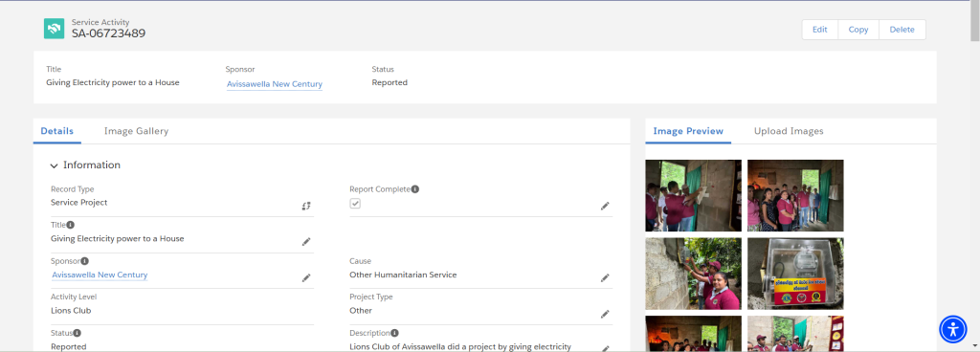Open the Status field info icon
This screenshot has height=352, width=980.
78,333
